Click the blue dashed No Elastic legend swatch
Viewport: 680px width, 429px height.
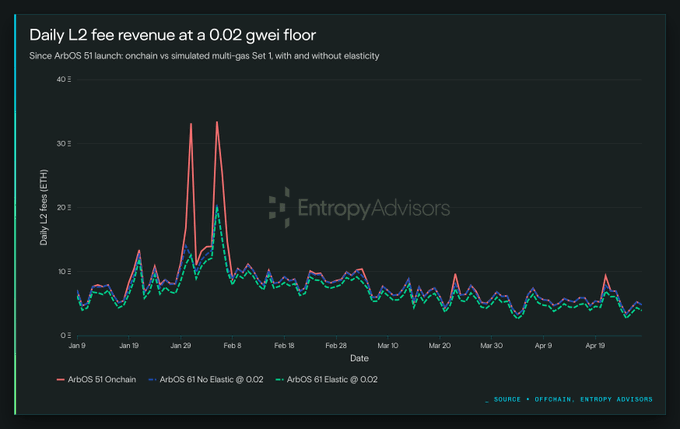pos(152,380)
